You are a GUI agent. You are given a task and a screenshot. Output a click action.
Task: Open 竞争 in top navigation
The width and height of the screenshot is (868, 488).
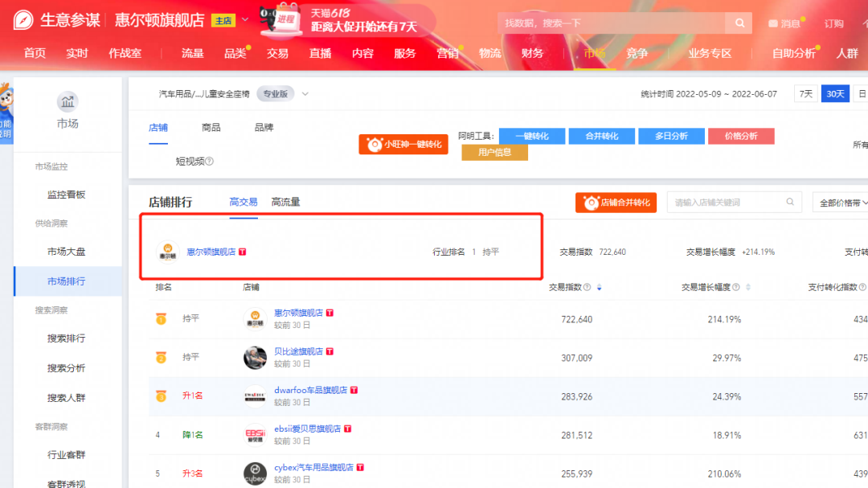[x=637, y=53]
